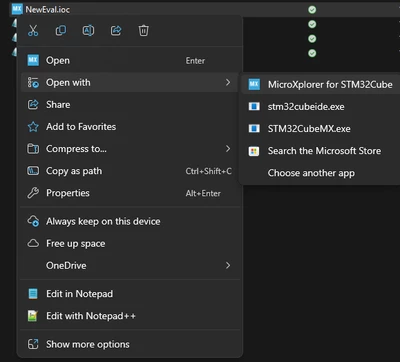Click the icon beside stm32cubeide.exe
The height and width of the screenshot is (362, 400).
tap(254, 107)
